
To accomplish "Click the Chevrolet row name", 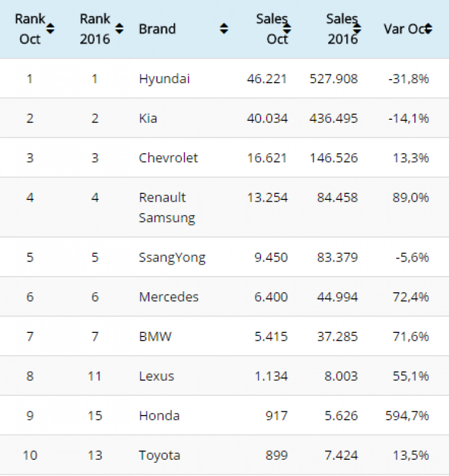I will pyautogui.click(x=168, y=158).
